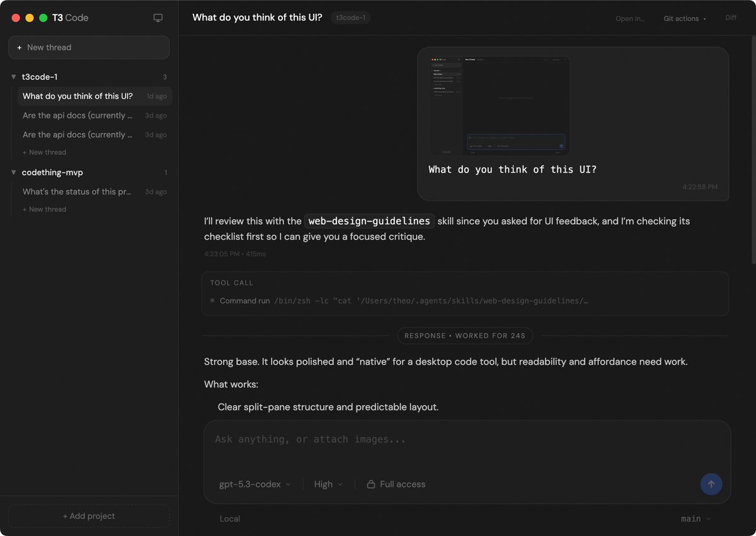This screenshot has width=756, height=536.
Task: Click the web-design-guidelines code tag
Action: click(x=370, y=221)
